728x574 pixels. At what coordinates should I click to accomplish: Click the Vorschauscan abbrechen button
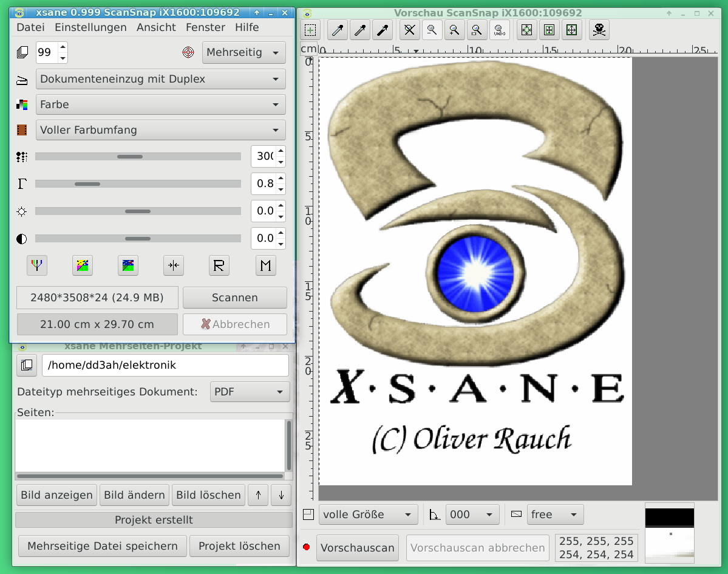tap(478, 548)
